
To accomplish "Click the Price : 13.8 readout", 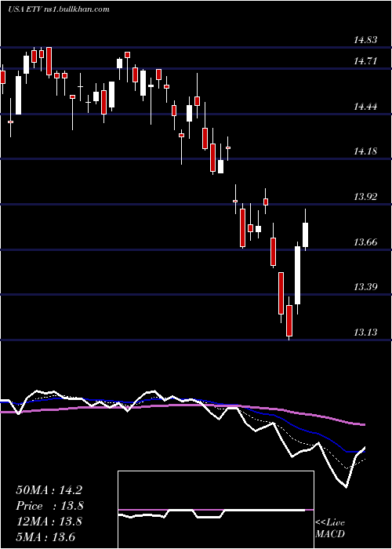I will [x=49, y=506].
